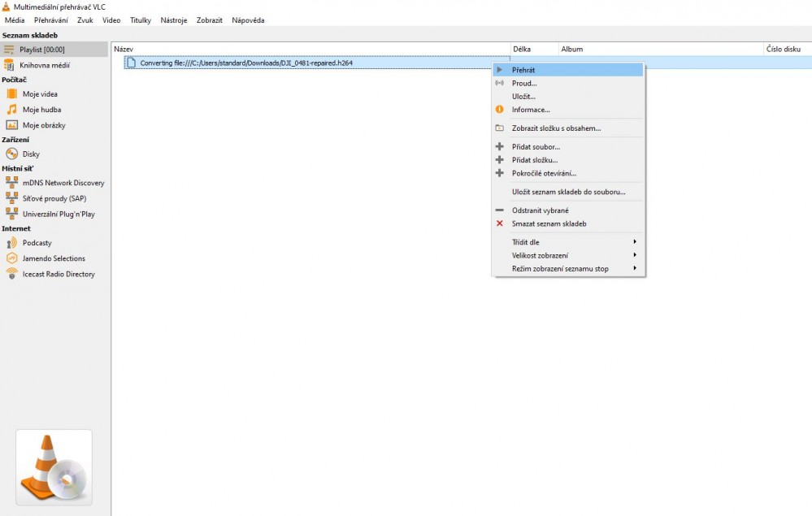Click the Moje videa film icon
The image size is (812, 516).
(11, 94)
